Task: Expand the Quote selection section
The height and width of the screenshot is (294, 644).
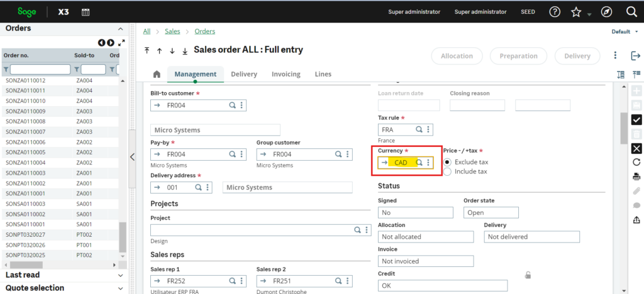Action: (120, 288)
